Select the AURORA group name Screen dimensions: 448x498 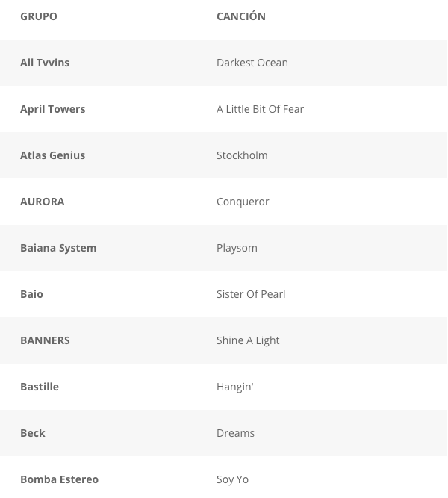[43, 202]
